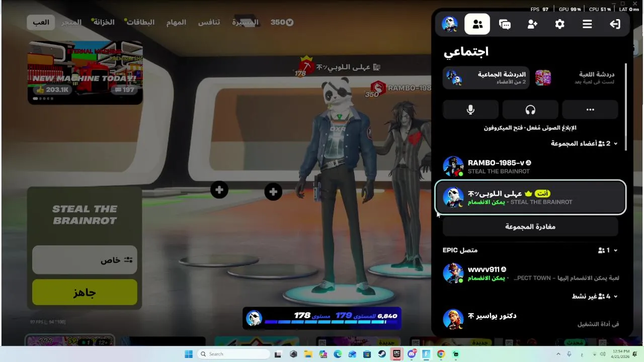
Task: Click wwvv911's avatar picture
Action: 453,273
